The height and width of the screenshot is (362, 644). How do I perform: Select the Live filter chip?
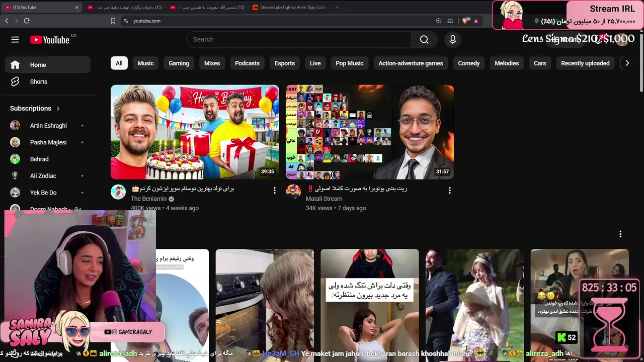pos(315,63)
